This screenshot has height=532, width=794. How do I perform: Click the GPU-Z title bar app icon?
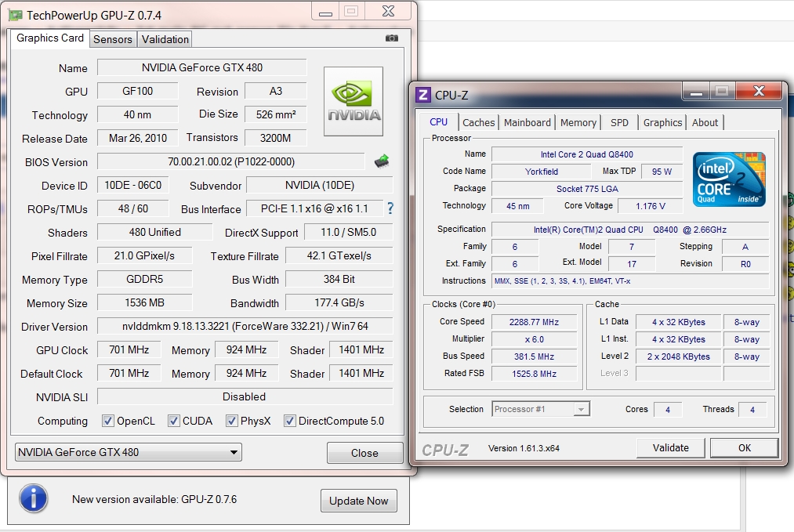point(15,15)
